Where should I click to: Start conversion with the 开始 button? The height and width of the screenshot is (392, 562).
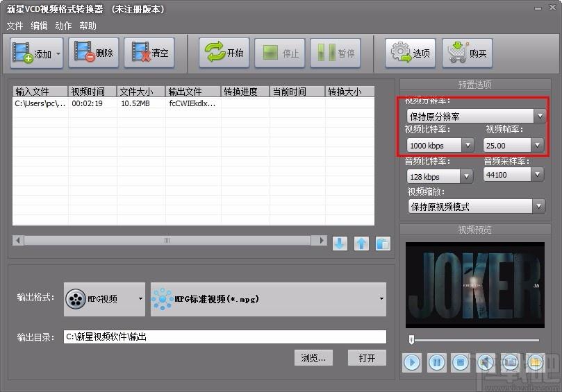[224, 53]
